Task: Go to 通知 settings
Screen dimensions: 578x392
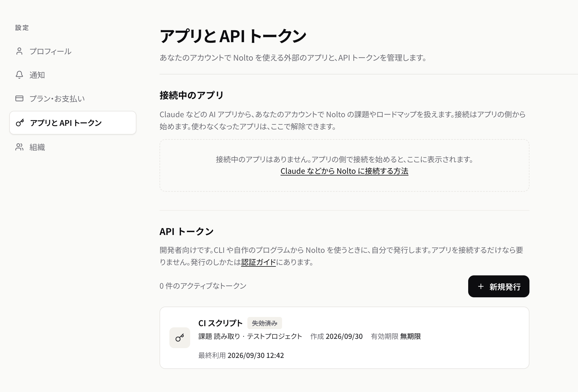Action: point(73,75)
